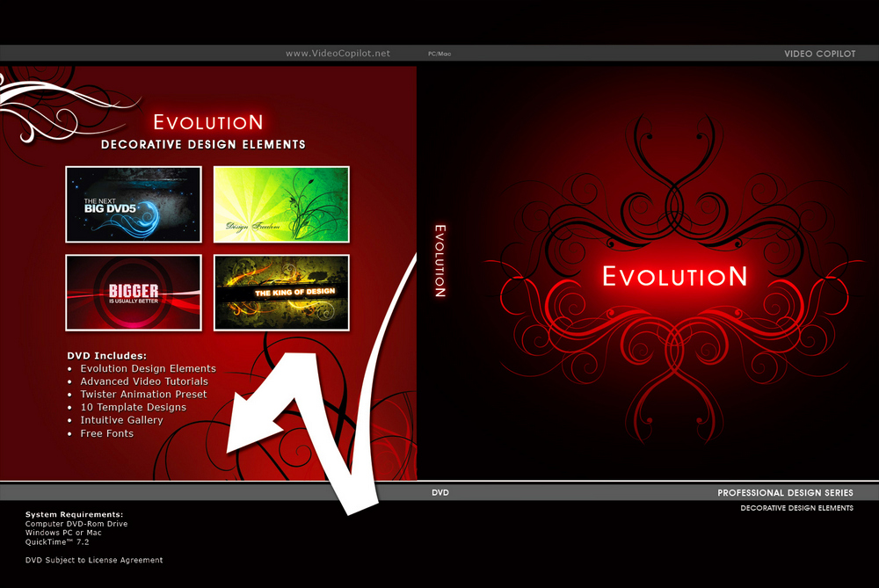Select 'Professional Design Series' text in bottom bar
879x588 pixels.
pos(785,493)
